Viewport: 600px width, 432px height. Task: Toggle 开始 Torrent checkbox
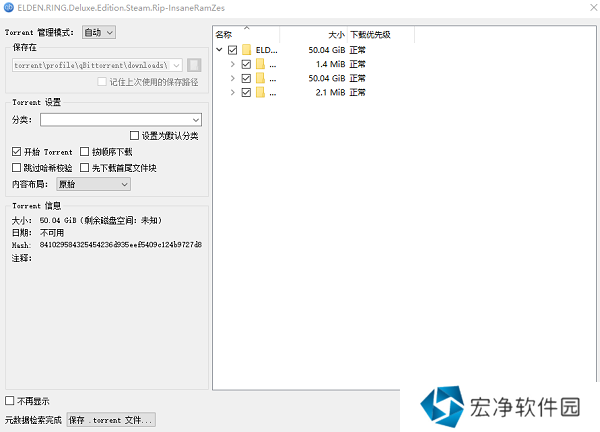click(16, 152)
